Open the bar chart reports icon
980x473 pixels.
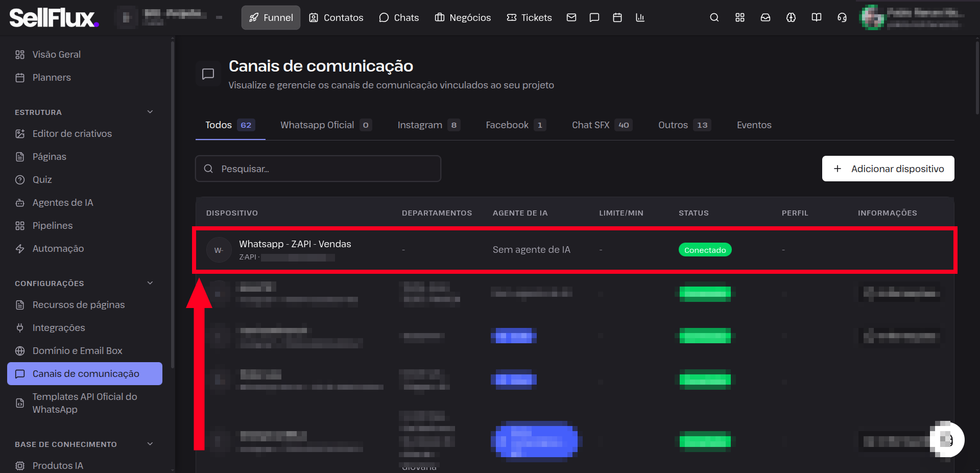[640, 17]
